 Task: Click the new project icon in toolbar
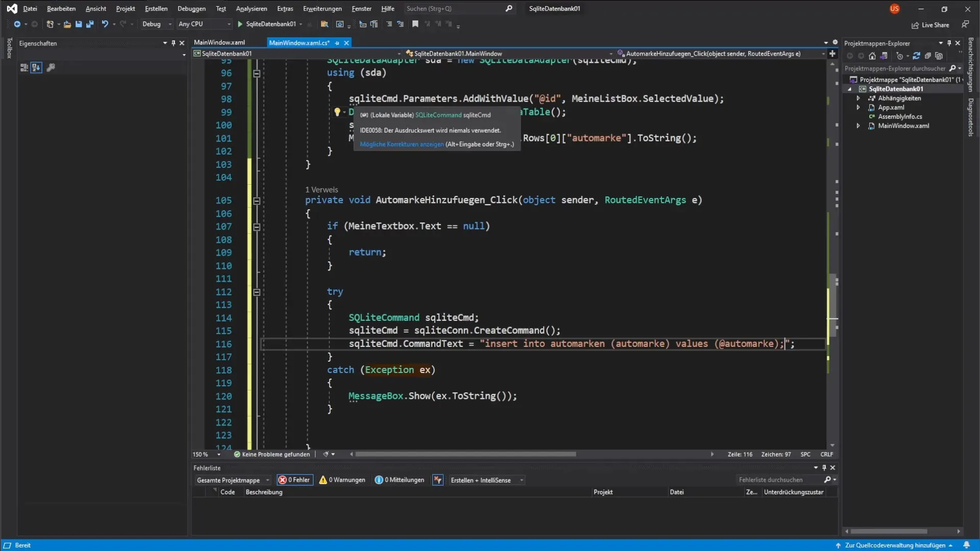[50, 24]
